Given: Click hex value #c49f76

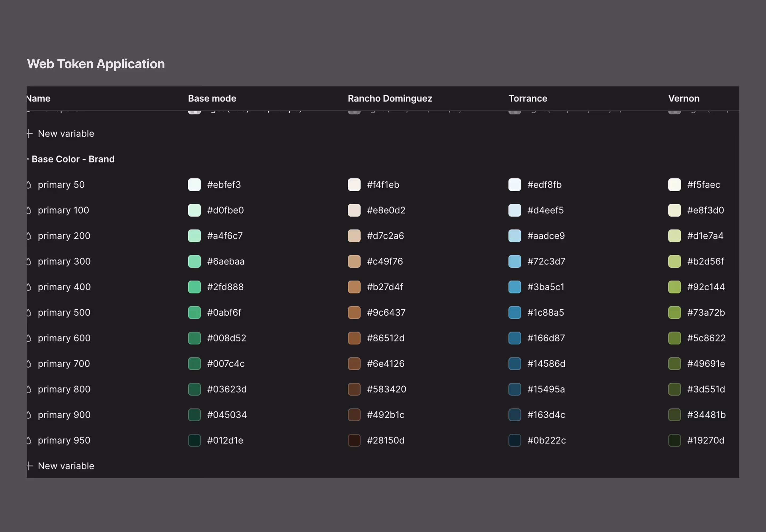Looking at the screenshot, I should tap(385, 261).
